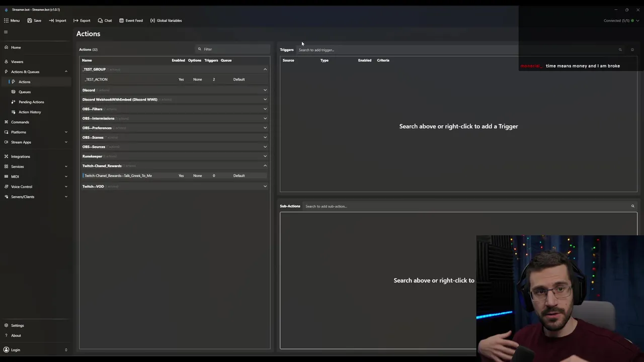Image resolution: width=644 pixels, height=362 pixels.
Task: Click the About info icon
Action: [x=6, y=335]
